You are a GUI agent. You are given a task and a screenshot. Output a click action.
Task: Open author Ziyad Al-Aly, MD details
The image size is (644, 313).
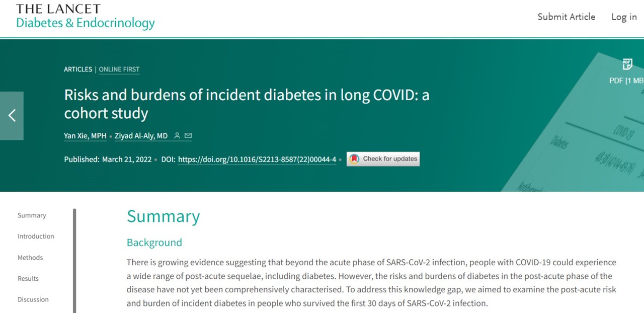141,136
